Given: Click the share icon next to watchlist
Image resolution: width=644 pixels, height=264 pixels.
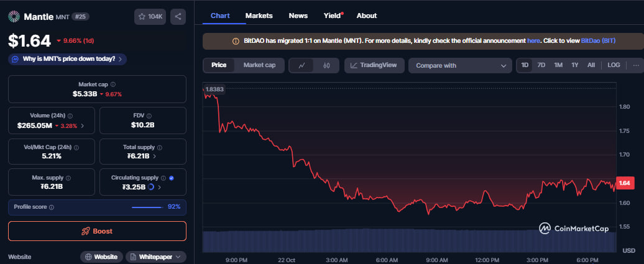Looking at the screenshot, I should [x=178, y=17].
